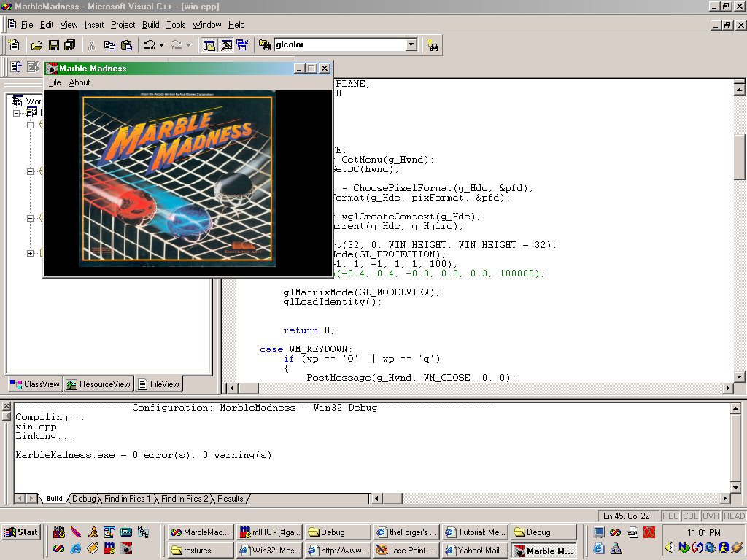Viewport: 747px width, 560px height.
Task: Close the output pane with its X
Action: (x=6, y=405)
